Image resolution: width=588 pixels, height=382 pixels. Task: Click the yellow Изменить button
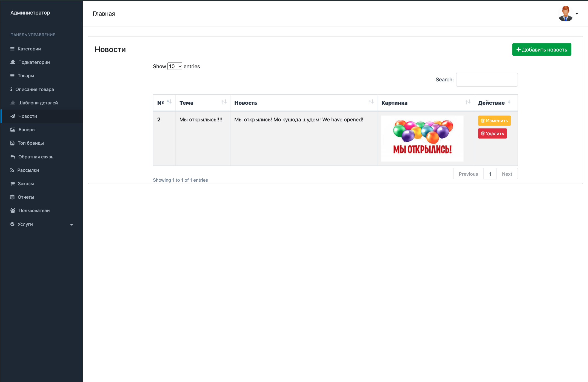pyautogui.click(x=494, y=121)
